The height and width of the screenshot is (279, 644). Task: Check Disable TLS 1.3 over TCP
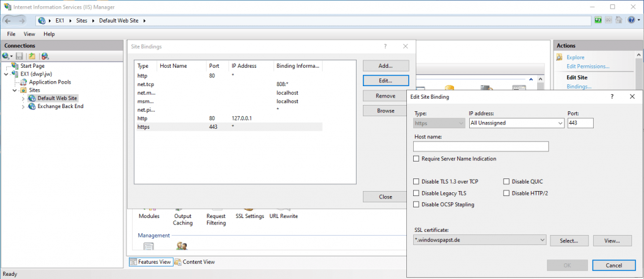click(416, 182)
